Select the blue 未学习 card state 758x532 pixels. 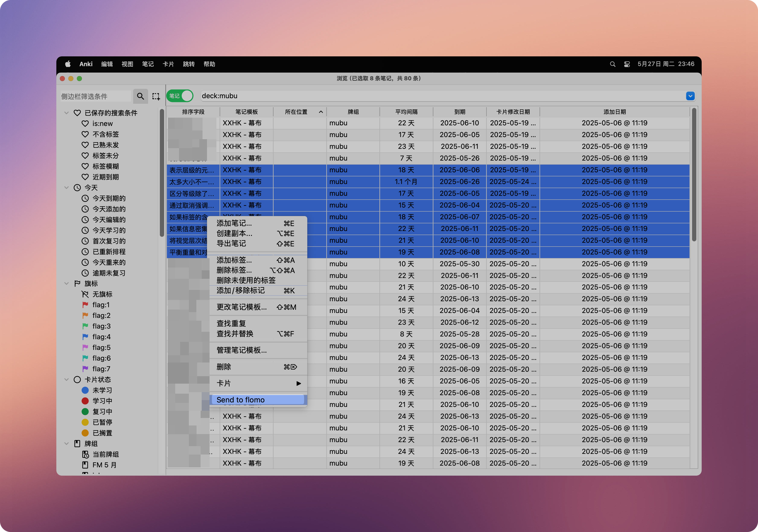(x=85, y=390)
